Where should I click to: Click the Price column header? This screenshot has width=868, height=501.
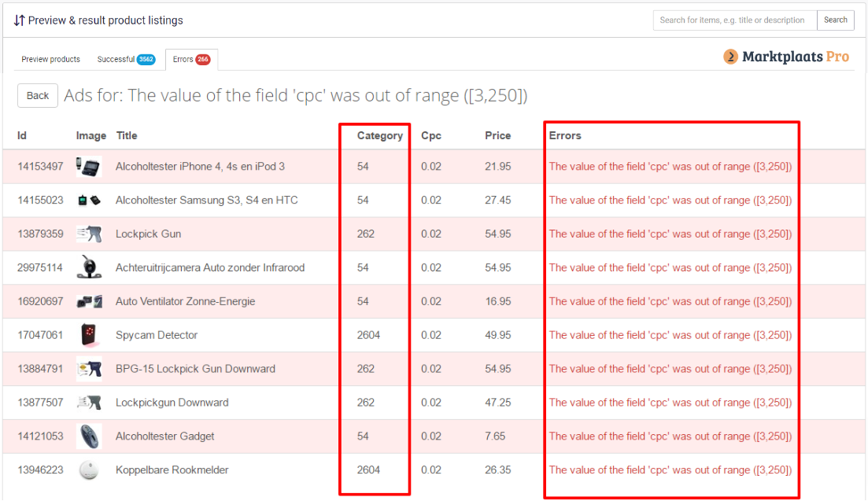tap(497, 136)
